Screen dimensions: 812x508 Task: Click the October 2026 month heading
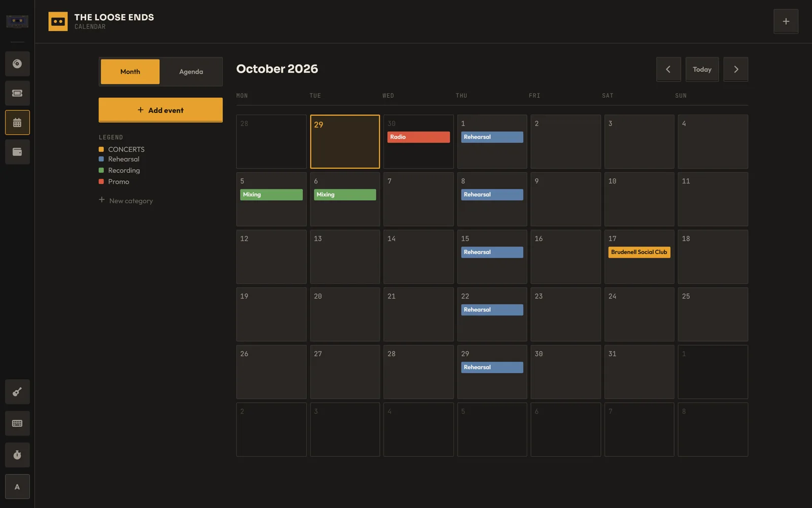[277, 69]
